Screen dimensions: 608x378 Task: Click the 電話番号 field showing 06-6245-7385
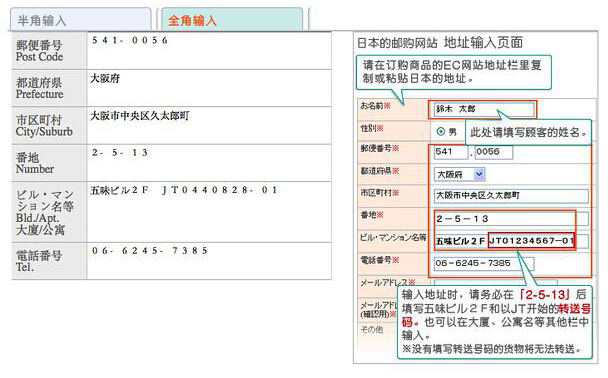coord(484,263)
